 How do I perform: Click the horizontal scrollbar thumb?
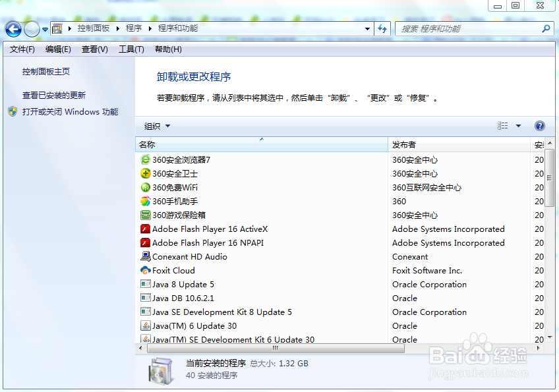coord(276,348)
